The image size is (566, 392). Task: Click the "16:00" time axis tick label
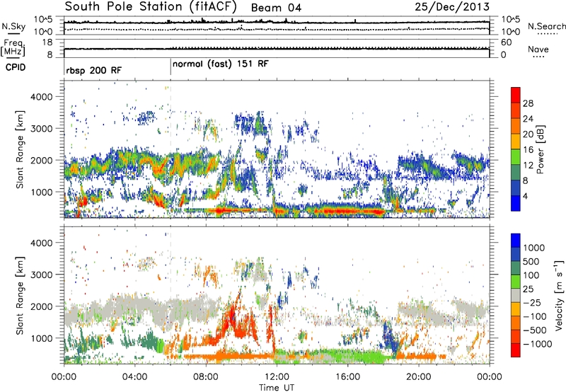point(347,377)
